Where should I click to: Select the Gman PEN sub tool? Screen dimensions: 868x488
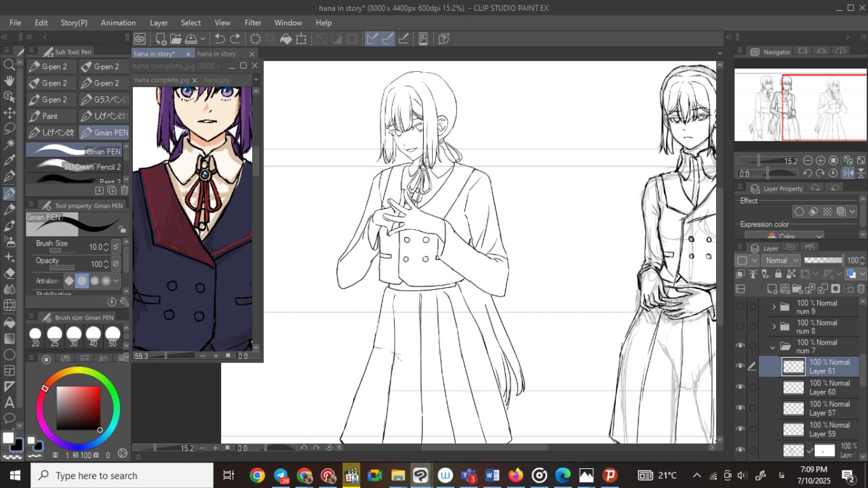[104, 132]
